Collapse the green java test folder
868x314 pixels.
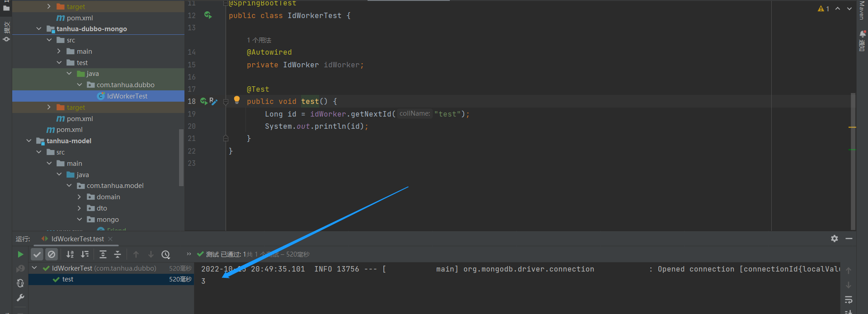pyautogui.click(x=69, y=74)
